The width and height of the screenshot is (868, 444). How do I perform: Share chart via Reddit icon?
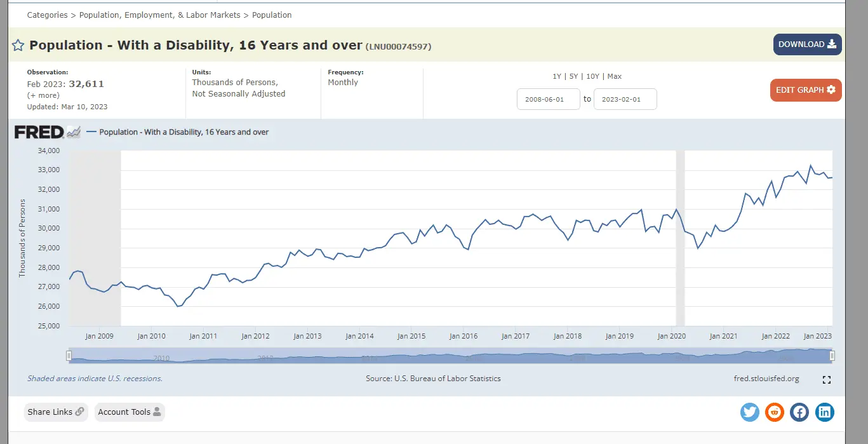[x=775, y=412]
